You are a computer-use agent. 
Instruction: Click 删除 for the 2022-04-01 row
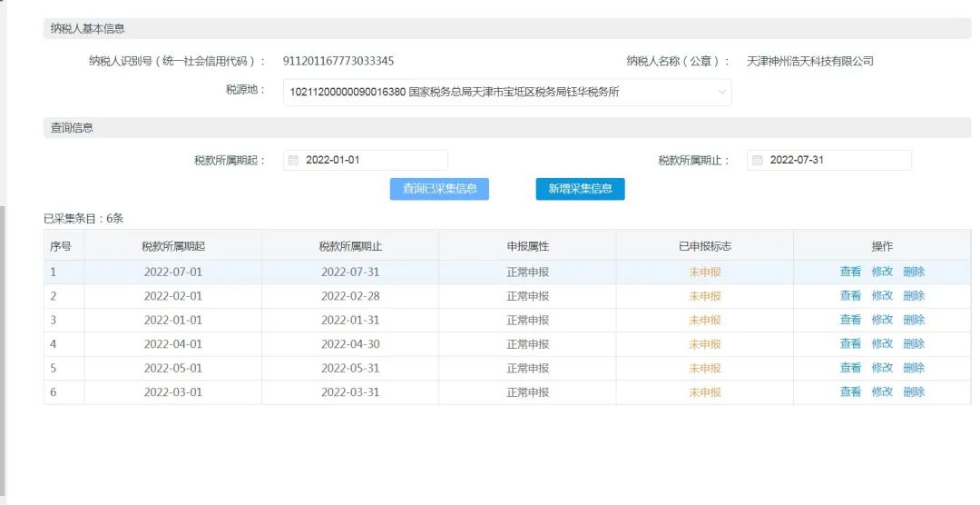point(914,343)
